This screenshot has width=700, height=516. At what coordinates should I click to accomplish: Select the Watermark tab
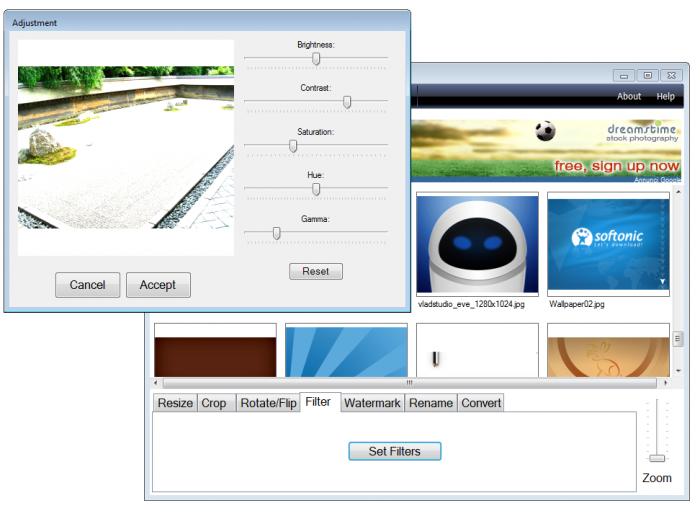point(372,403)
